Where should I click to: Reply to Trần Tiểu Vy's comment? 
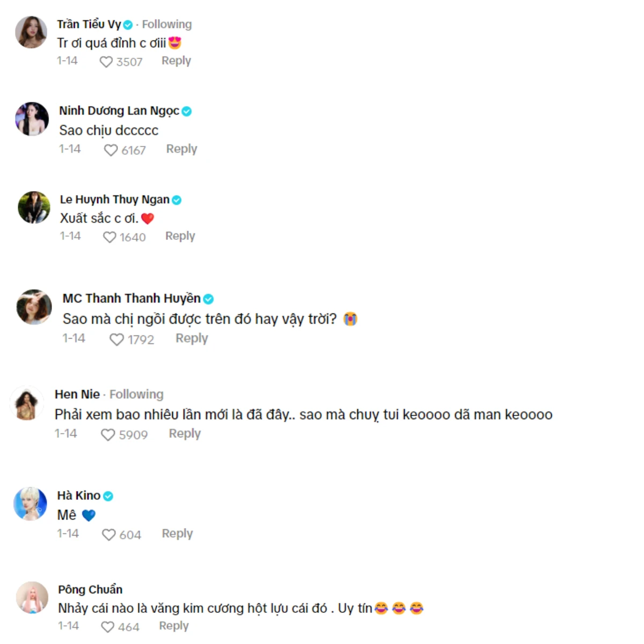pos(176,61)
